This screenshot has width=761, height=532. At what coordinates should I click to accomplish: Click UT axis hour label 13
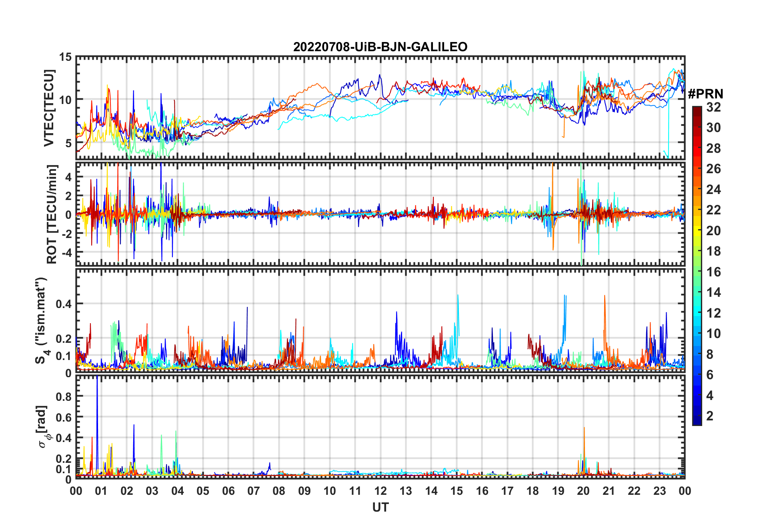(406, 490)
